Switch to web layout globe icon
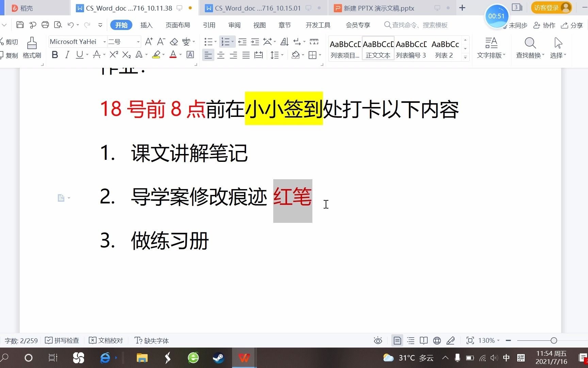The height and width of the screenshot is (368, 588). click(437, 340)
